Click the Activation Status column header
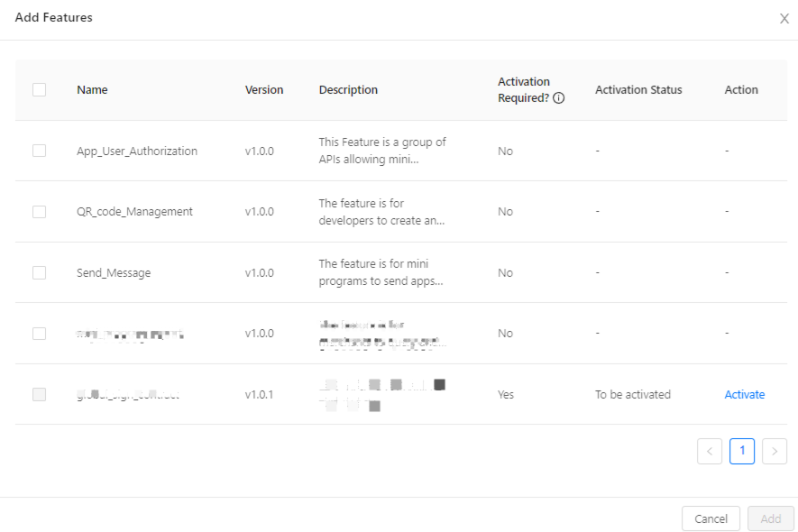The height and width of the screenshot is (532, 798). click(638, 89)
